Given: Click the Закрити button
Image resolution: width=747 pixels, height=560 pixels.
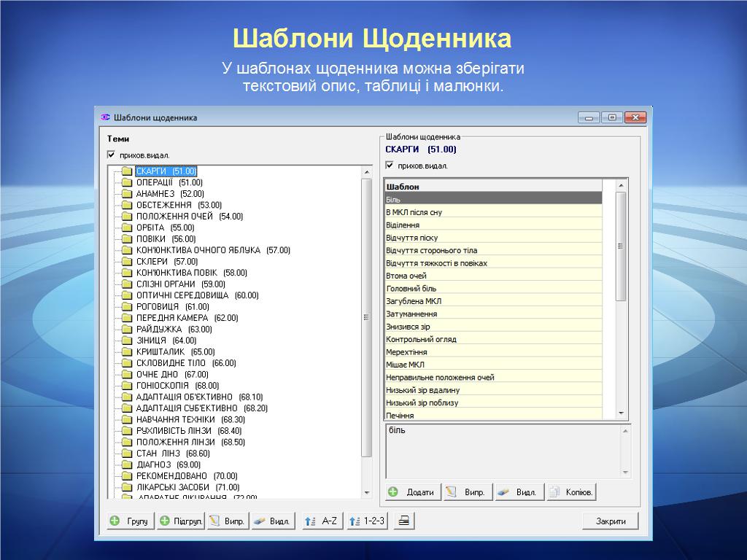Looking at the screenshot, I should (x=610, y=521).
